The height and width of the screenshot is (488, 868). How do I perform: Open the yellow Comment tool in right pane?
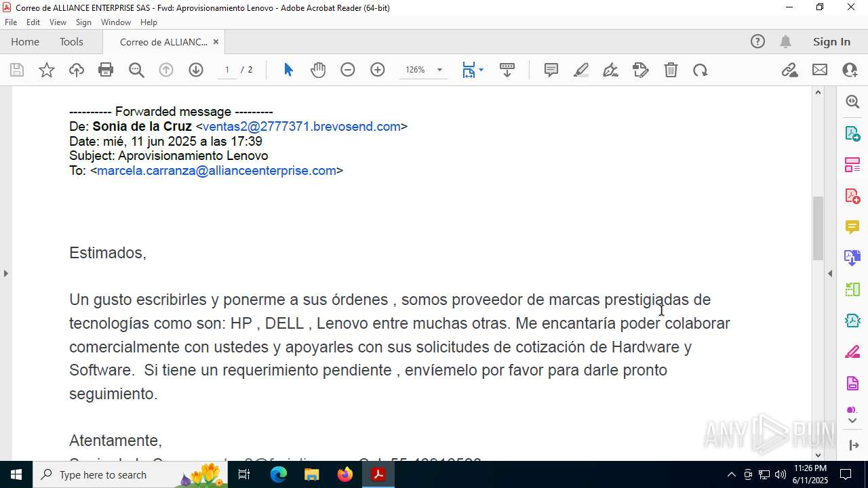coord(852,227)
